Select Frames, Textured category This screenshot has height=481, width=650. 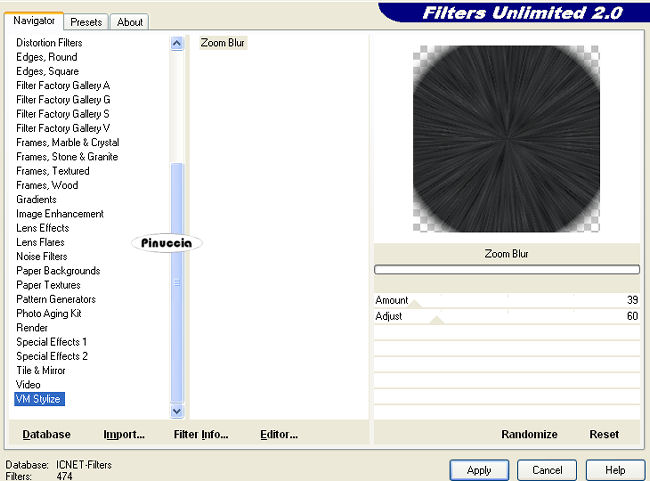(53, 171)
